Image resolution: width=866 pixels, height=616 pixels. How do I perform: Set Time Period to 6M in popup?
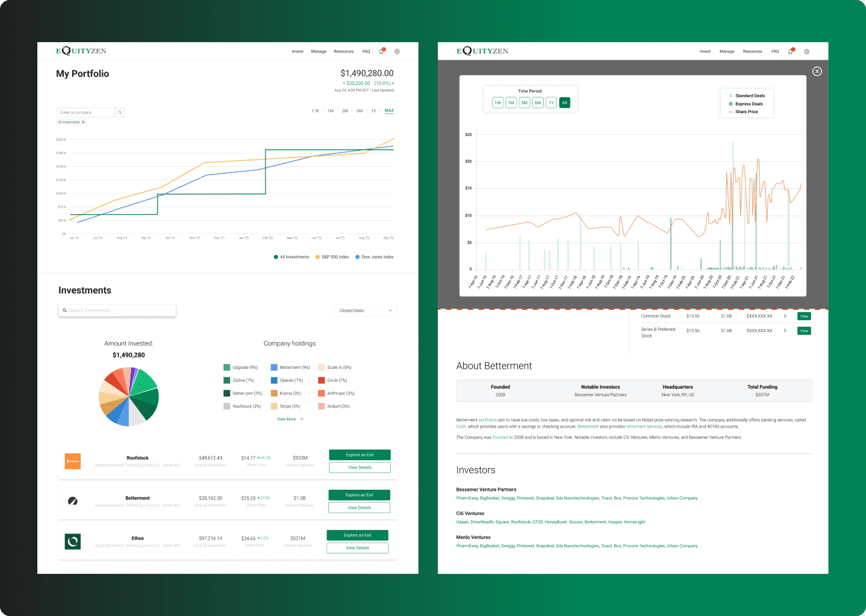click(x=538, y=103)
